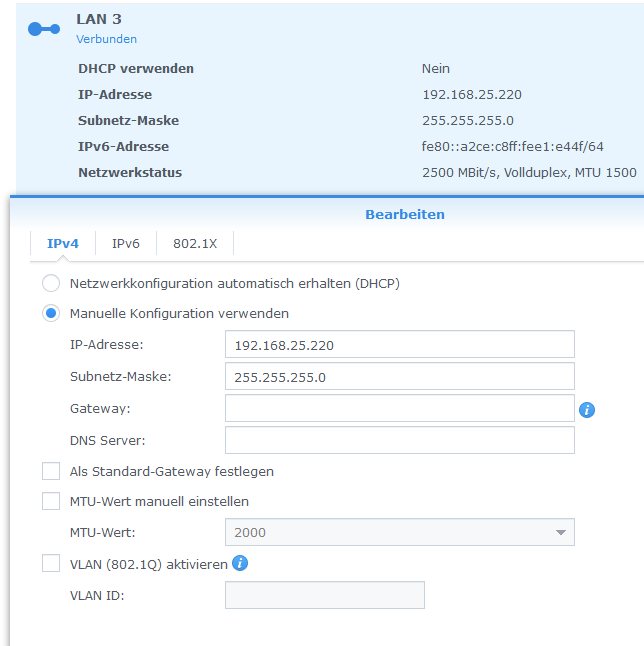Switch to the IPv4 tab
644x646 pixels.
pos(63,243)
